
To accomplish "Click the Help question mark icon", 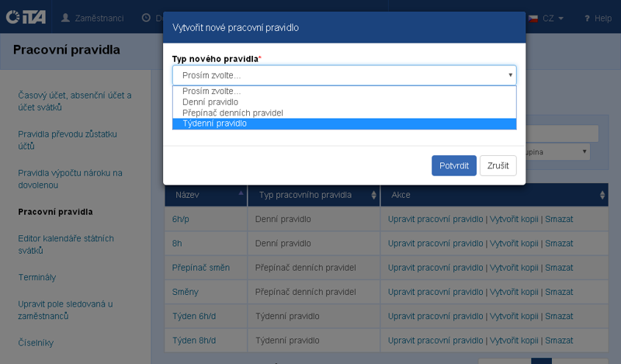I will [587, 17].
